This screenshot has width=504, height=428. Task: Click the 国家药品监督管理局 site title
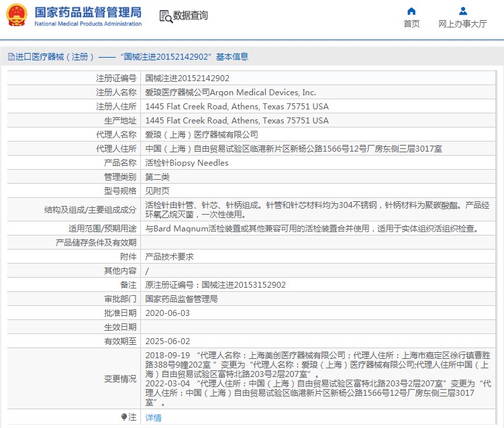click(x=87, y=13)
